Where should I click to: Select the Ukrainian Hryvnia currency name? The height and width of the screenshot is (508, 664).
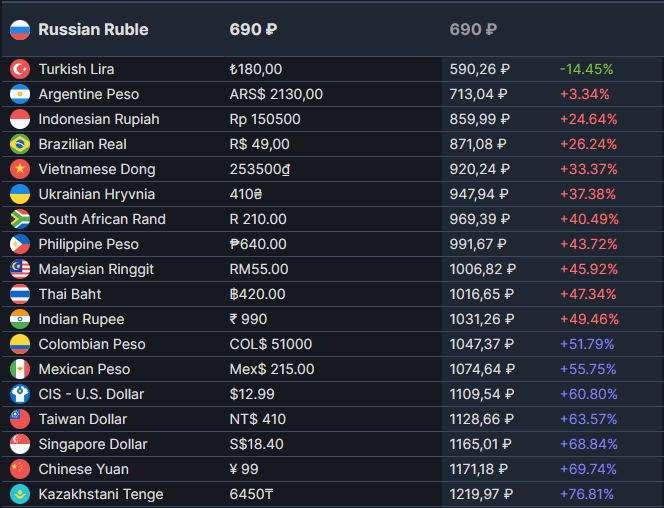(x=97, y=194)
